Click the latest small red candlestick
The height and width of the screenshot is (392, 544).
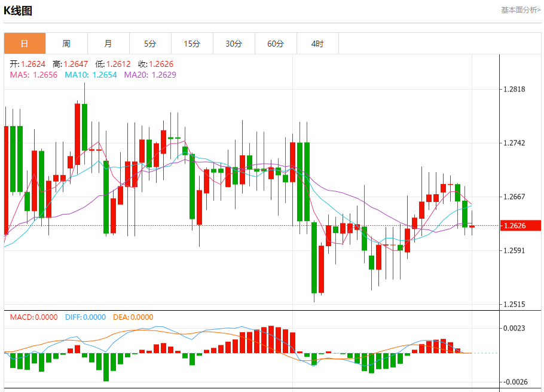tap(472, 226)
